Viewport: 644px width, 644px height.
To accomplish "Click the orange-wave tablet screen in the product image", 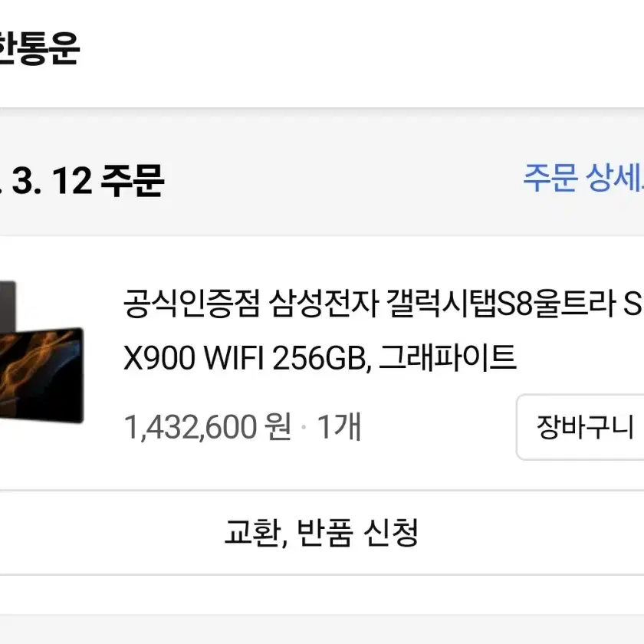I will 41,375.
